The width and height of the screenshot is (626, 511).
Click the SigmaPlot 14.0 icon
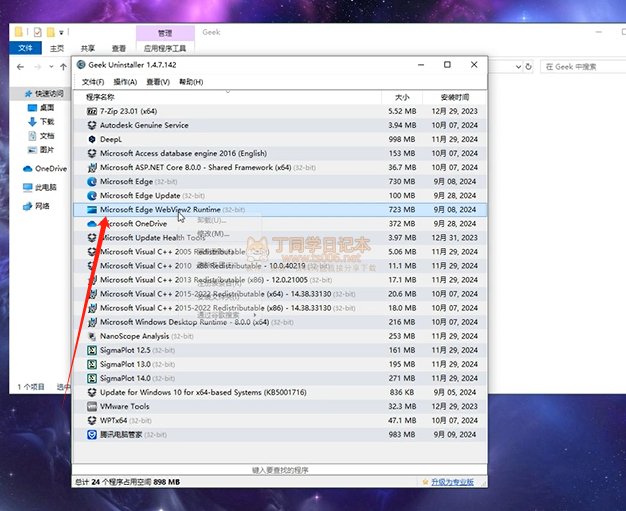[92, 378]
